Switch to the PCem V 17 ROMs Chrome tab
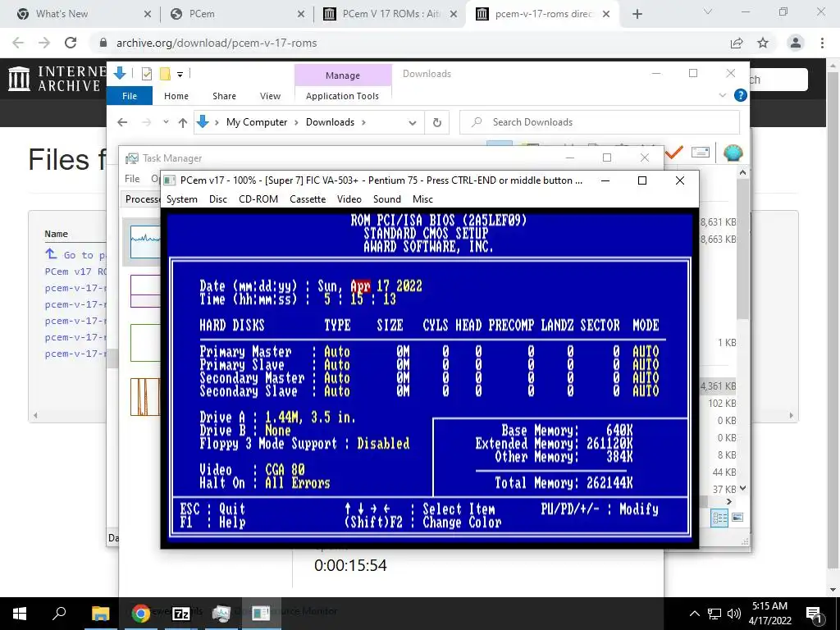The image size is (840, 630). [x=390, y=14]
